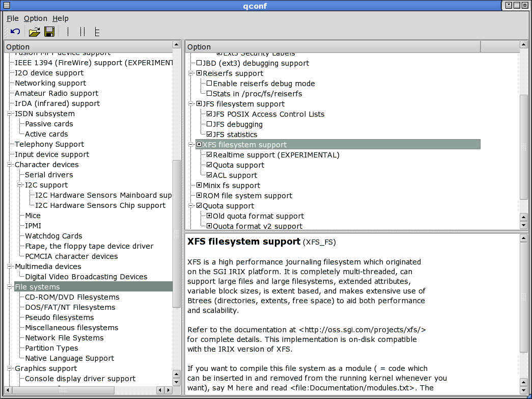Toggle the Old quota format support checkbox
532x399 pixels.
tap(209, 216)
